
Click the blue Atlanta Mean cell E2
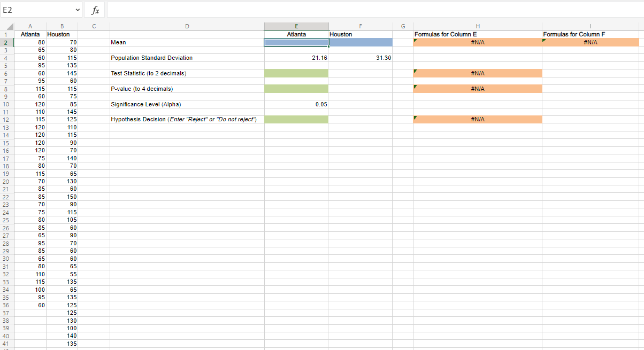[x=296, y=42]
